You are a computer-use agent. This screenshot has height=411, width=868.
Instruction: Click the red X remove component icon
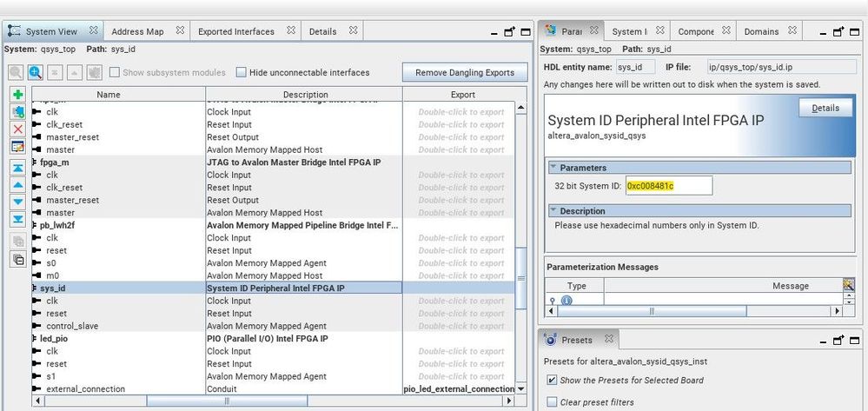click(18, 129)
